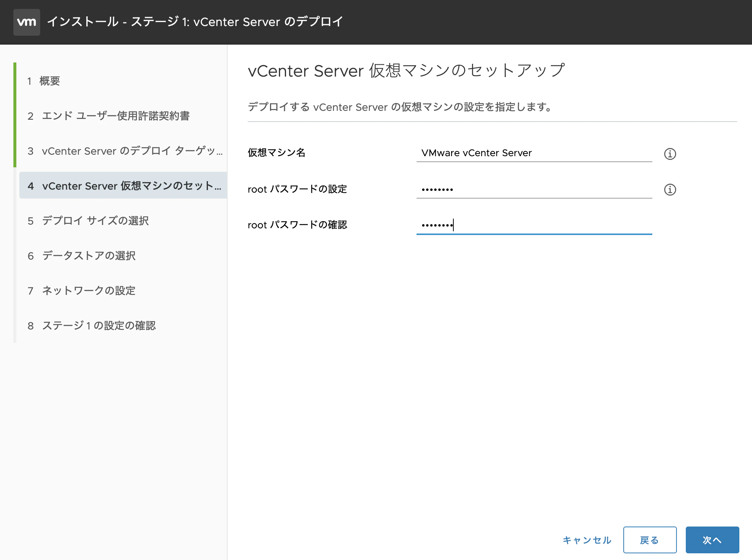Click the root パスワードの確認 label
The image size is (752, 560).
(297, 225)
